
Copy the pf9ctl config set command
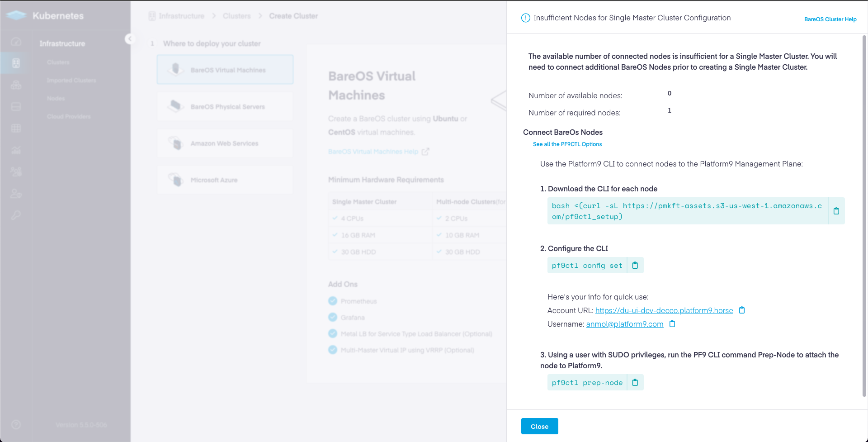[x=635, y=266]
